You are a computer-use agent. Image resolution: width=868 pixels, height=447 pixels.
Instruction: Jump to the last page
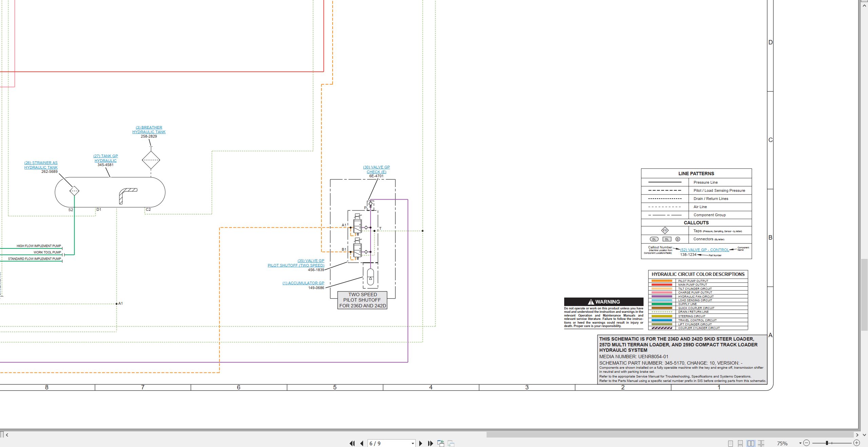coord(431,443)
